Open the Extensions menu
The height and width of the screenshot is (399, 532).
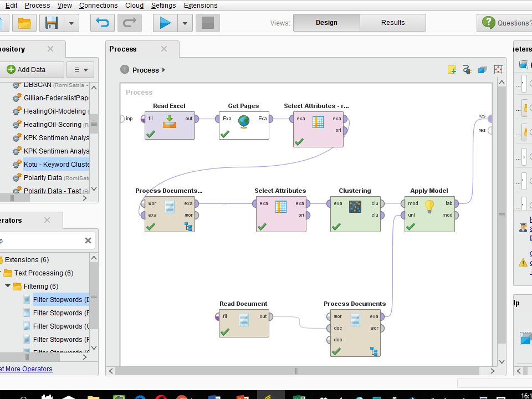(x=201, y=6)
